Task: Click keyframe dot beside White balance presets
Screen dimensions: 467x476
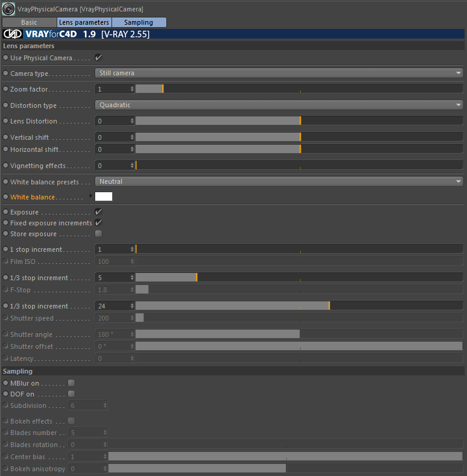Action: [x=5, y=181]
